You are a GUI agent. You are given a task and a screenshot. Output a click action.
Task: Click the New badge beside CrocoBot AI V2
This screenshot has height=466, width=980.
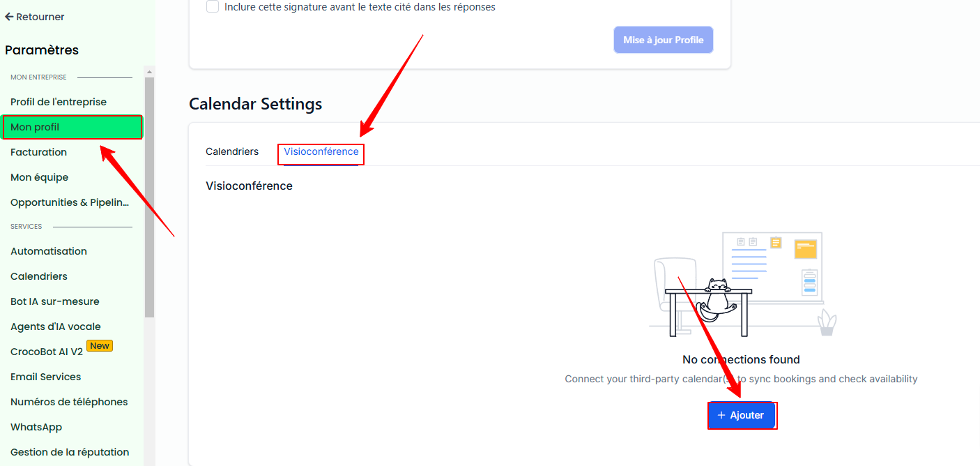(x=100, y=346)
